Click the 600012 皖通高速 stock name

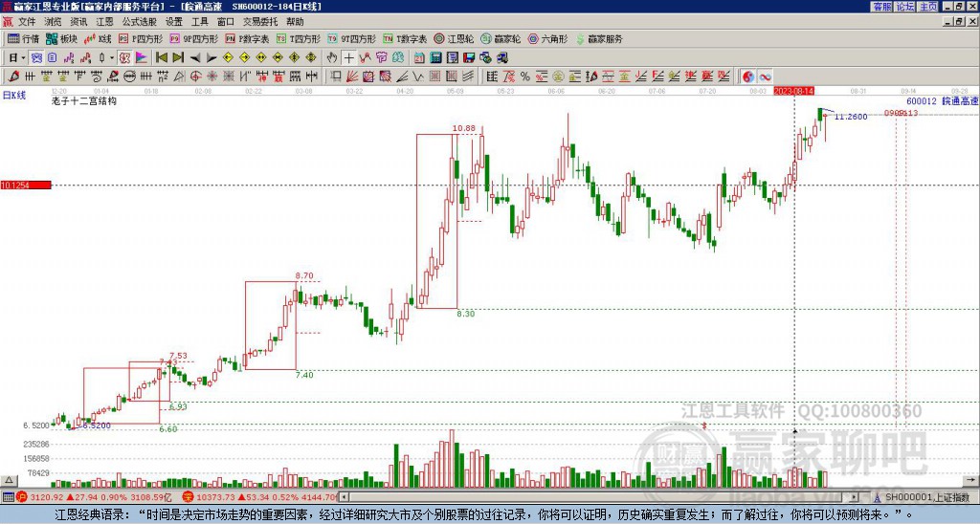click(x=943, y=101)
